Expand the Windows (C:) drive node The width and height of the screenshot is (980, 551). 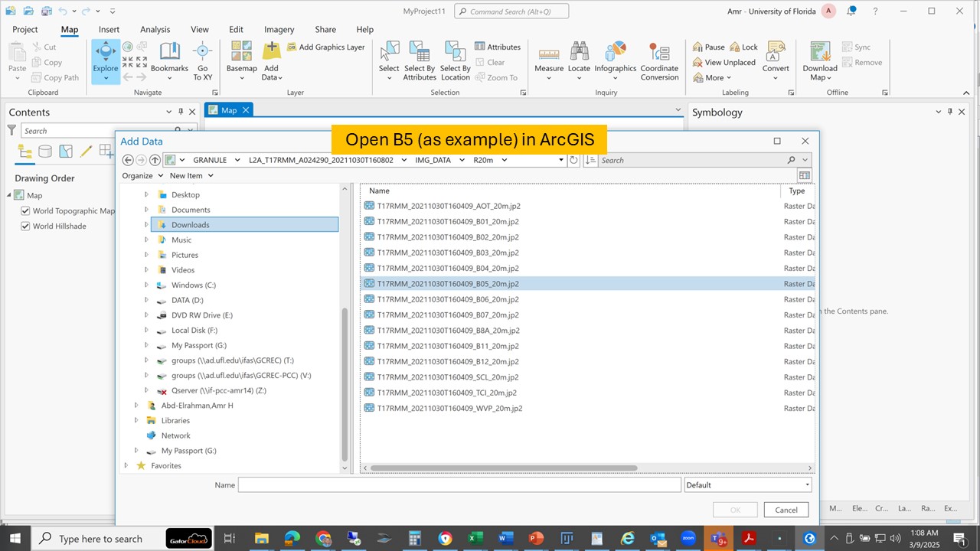[x=146, y=285]
